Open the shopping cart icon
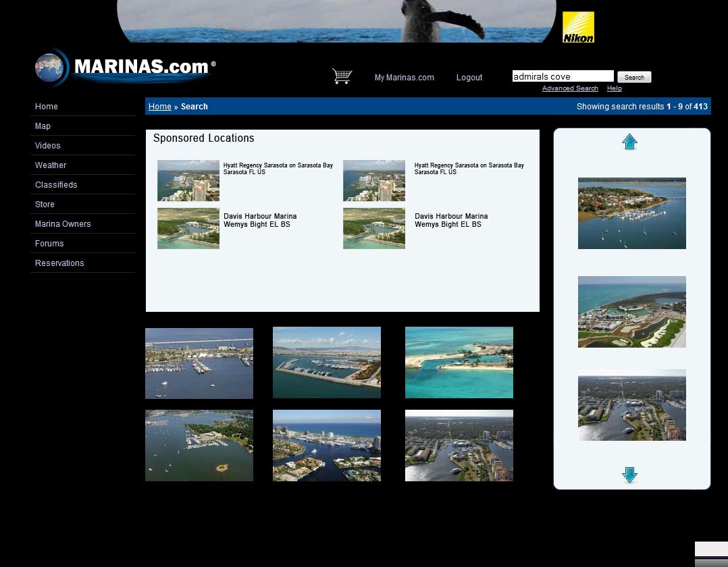Viewport: 728px width, 567px height. (x=342, y=76)
